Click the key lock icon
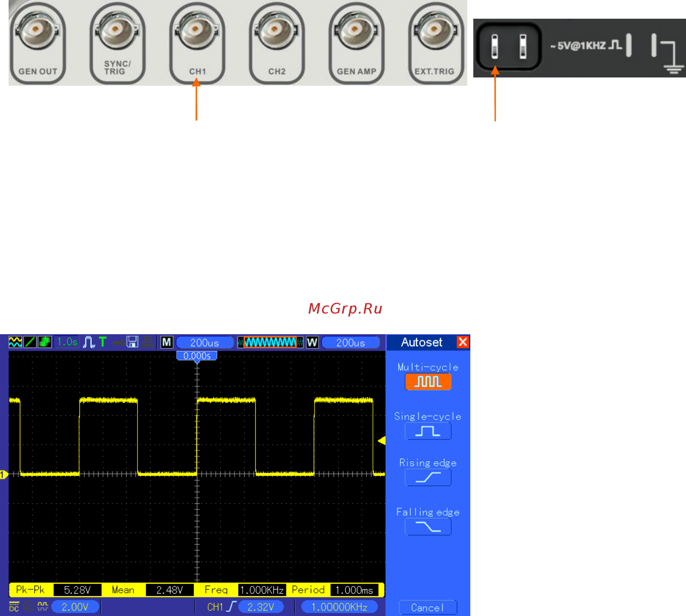686x616 pixels. pyautogui.click(x=118, y=342)
